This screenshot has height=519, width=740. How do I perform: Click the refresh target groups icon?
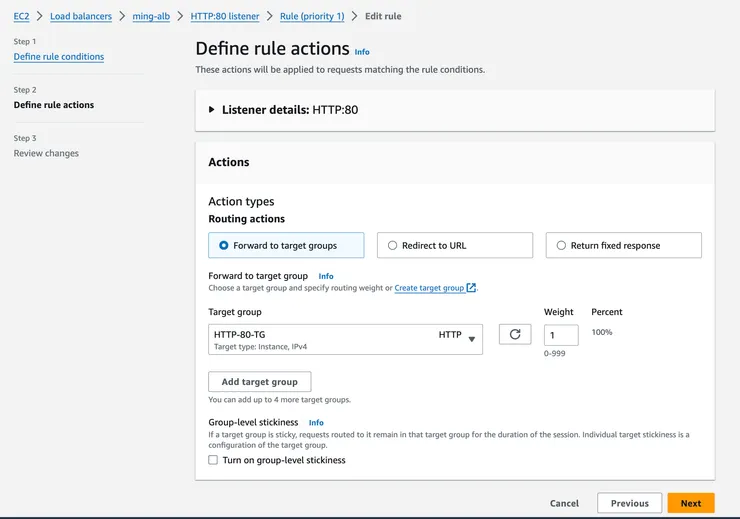click(515, 335)
